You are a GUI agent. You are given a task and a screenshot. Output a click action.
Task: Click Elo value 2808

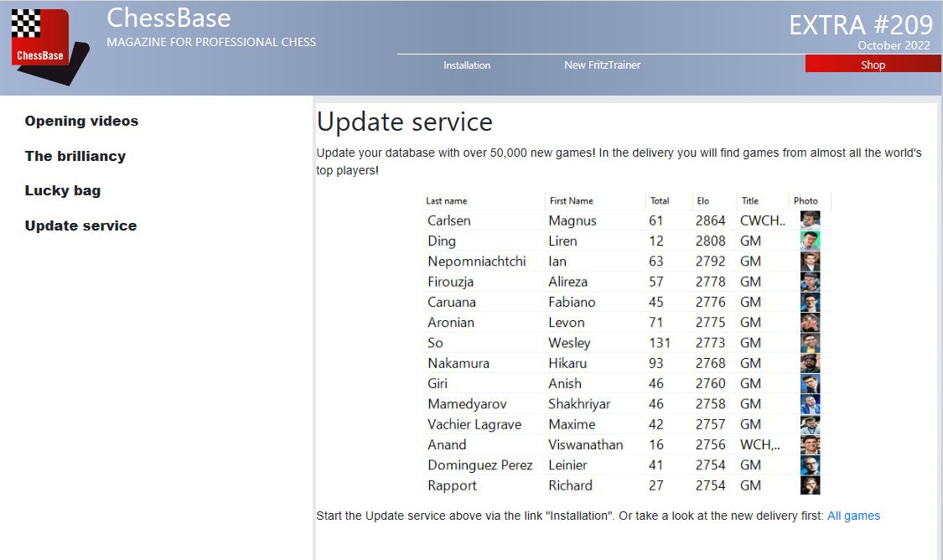[710, 241]
